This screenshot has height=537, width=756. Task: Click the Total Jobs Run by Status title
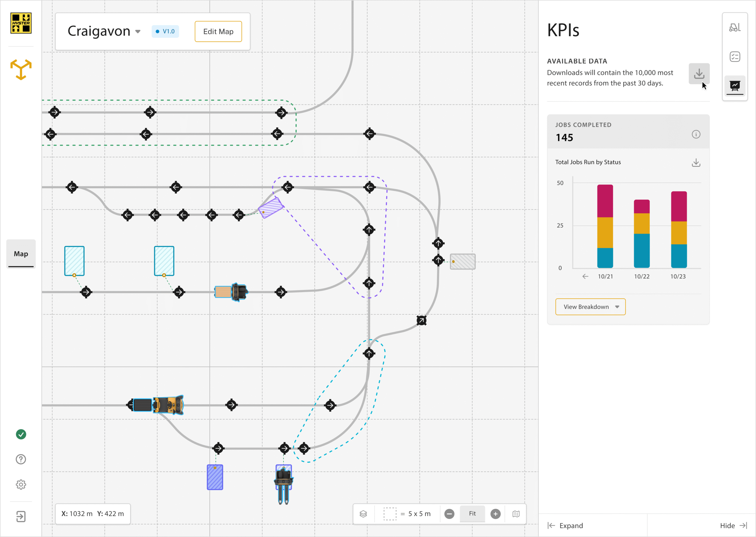[x=588, y=162]
